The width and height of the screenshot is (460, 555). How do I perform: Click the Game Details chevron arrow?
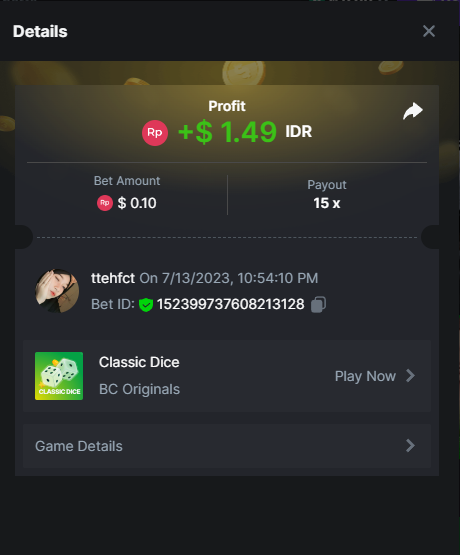tap(410, 446)
